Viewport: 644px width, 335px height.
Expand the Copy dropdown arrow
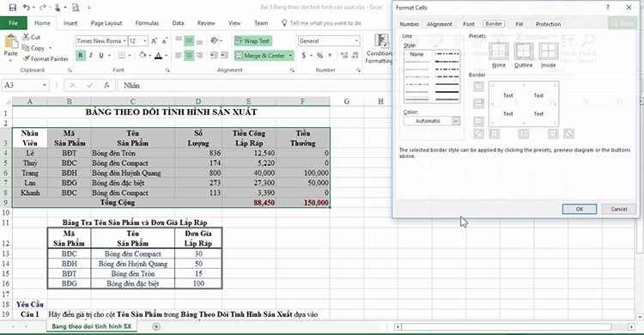[x=50, y=48]
